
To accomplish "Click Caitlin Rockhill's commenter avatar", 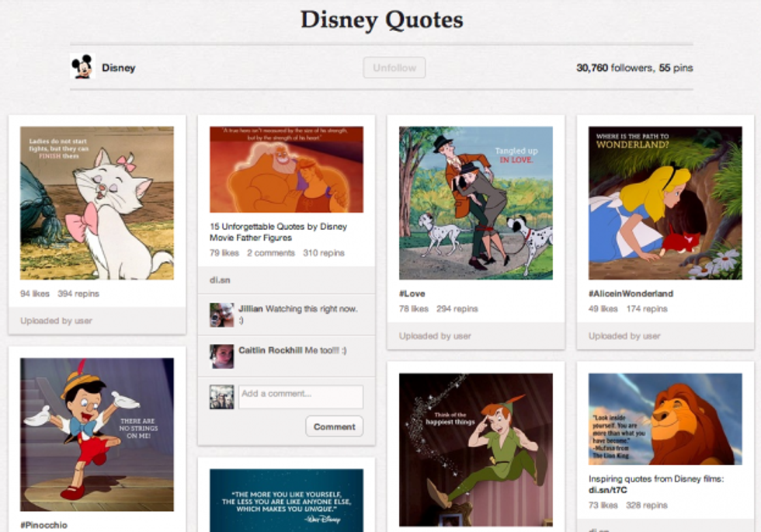I will coord(221,356).
